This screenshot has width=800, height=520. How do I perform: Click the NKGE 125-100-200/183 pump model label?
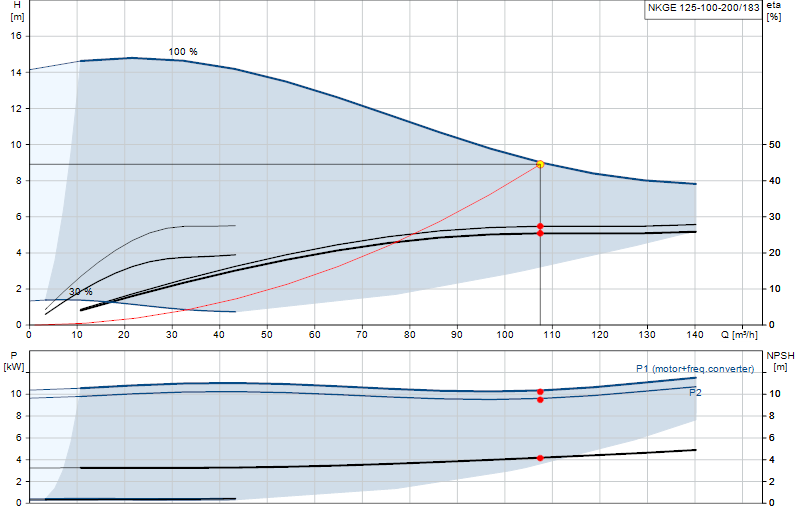click(x=704, y=8)
